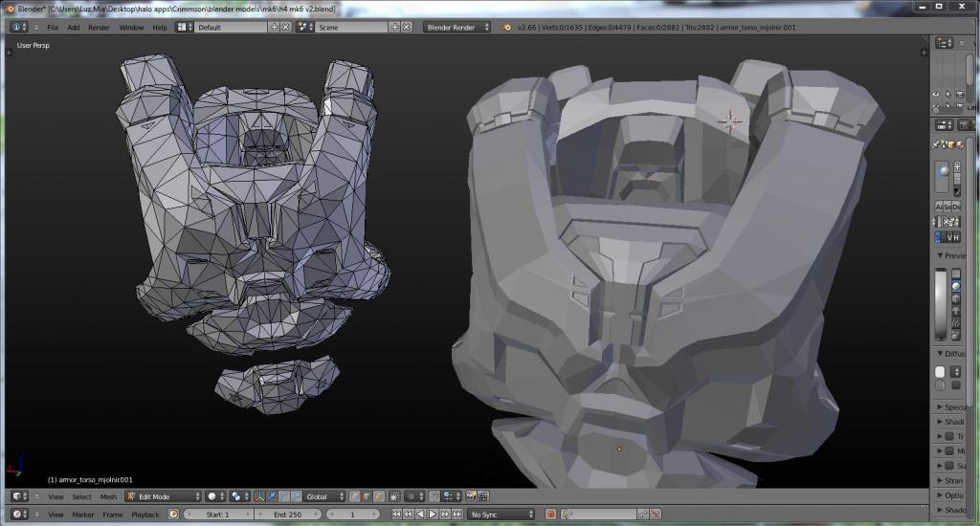The width and height of the screenshot is (980, 526).
Task: Jump to the next keyframe
Action: point(445,515)
